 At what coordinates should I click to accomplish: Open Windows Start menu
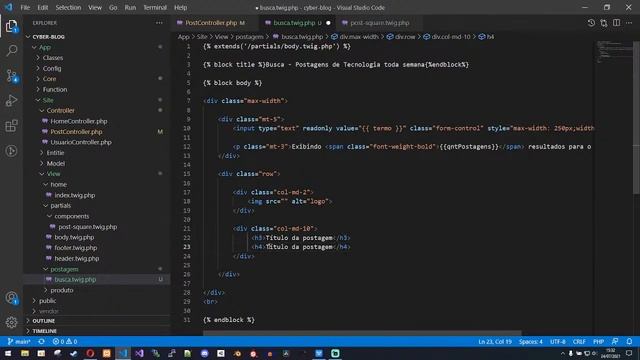point(8,353)
